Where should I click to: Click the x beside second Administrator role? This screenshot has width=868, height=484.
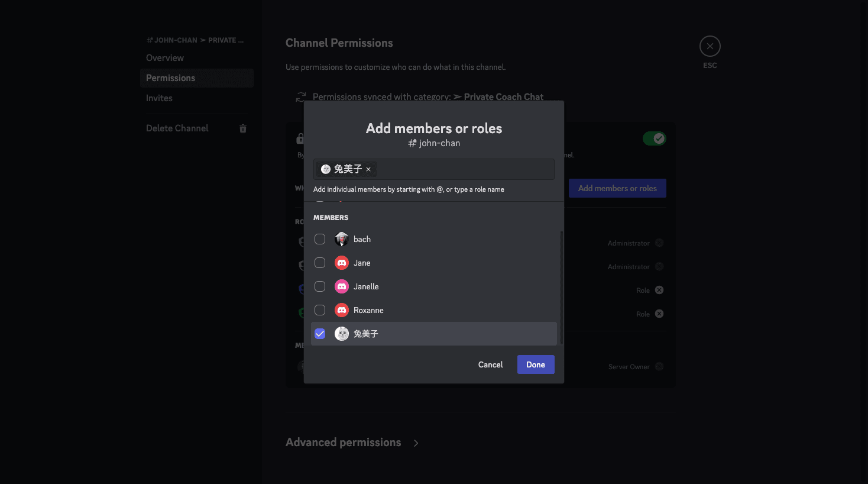[659, 266]
